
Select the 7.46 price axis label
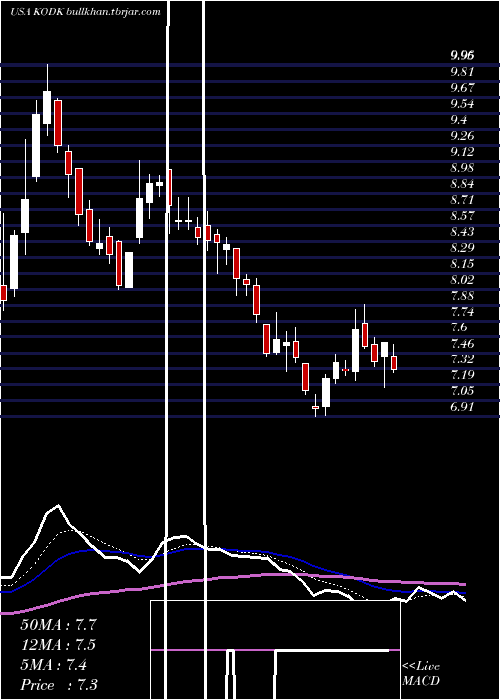tap(462, 343)
